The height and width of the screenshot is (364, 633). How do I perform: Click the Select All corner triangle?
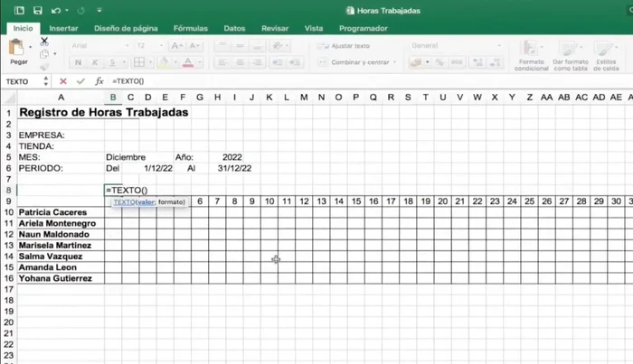pyautogui.click(x=10, y=98)
